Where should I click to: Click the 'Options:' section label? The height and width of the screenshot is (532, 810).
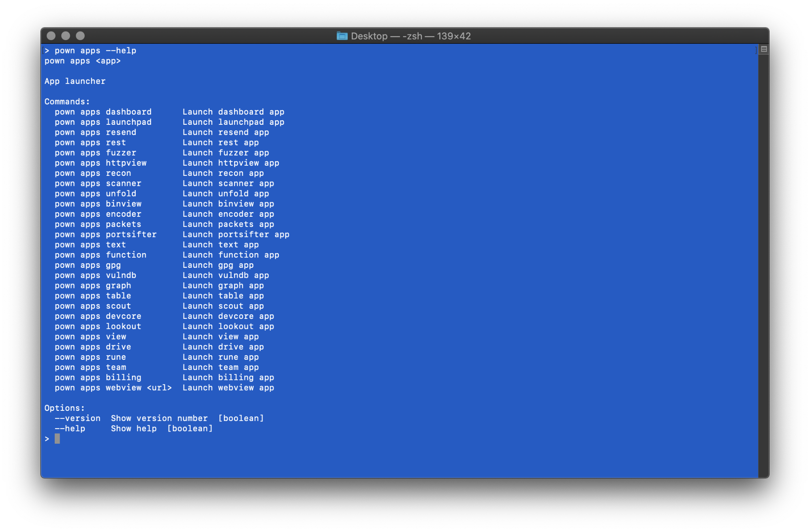[64, 408]
